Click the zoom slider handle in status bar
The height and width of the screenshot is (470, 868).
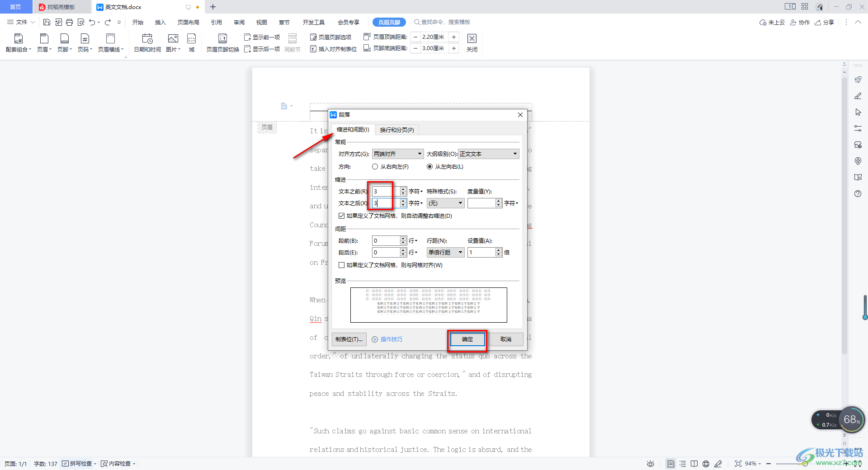pos(805,464)
